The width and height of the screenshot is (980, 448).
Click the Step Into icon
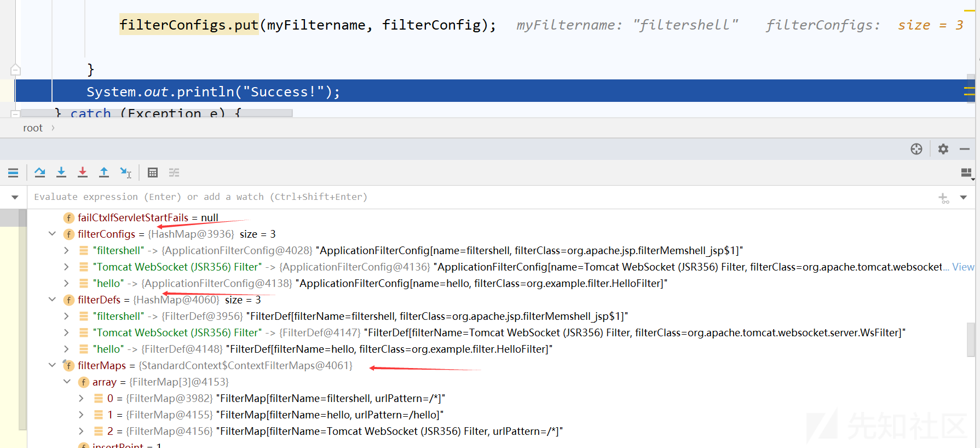(x=61, y=173)
